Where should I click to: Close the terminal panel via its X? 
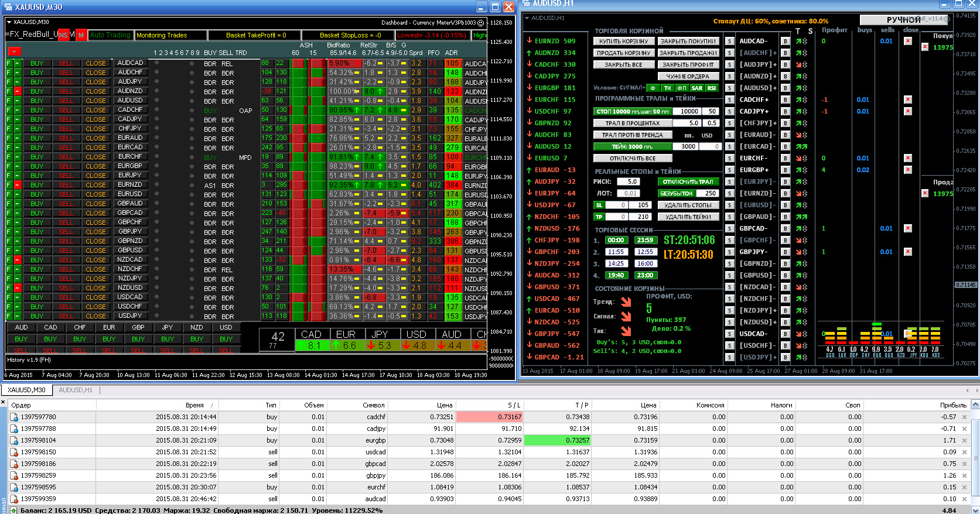(x=3, y=403)
